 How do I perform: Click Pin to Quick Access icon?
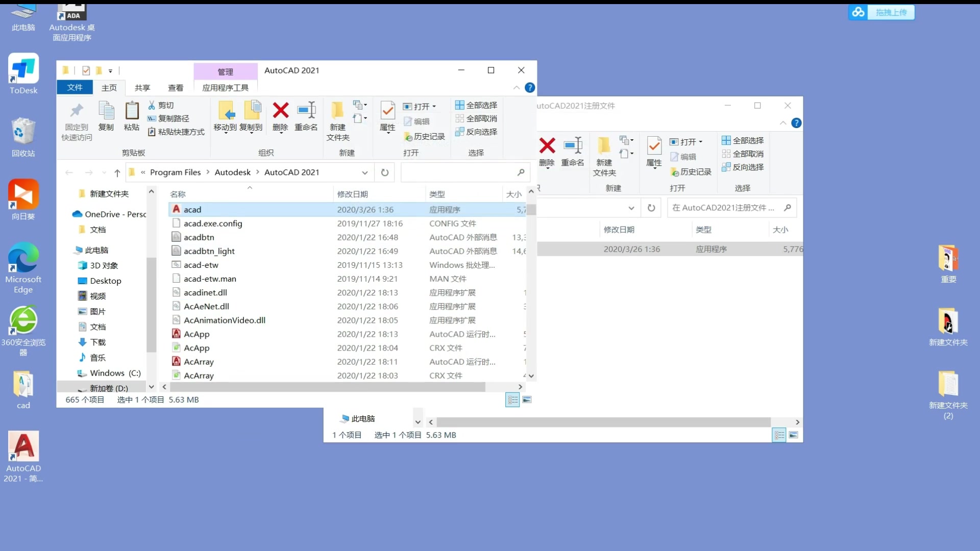point(77,110)
